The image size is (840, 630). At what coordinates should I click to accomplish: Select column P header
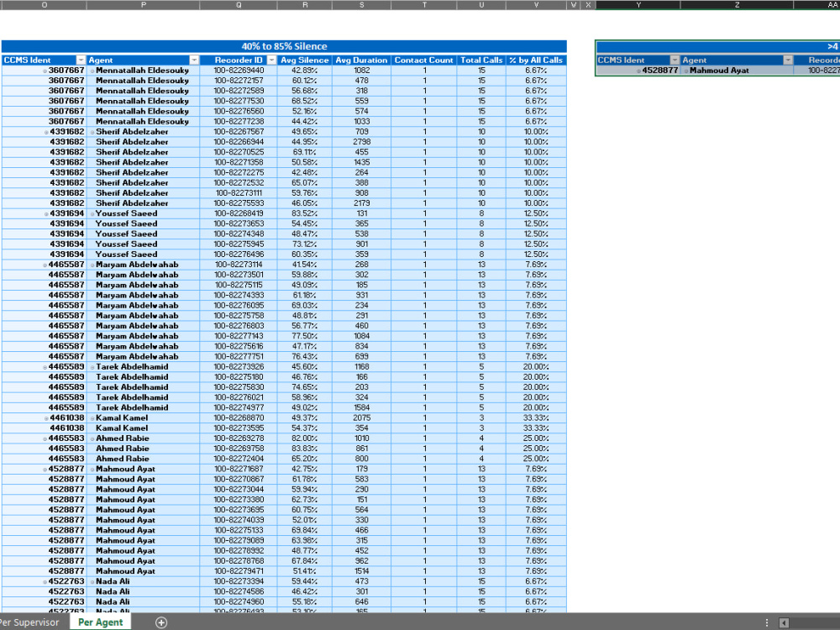click(x=143, y=5)
